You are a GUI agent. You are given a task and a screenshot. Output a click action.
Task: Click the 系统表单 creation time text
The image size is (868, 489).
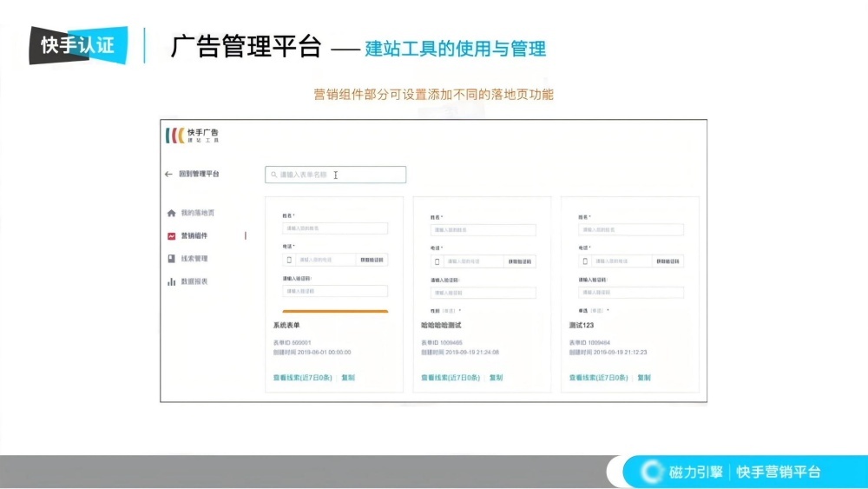tap(312, 353)
